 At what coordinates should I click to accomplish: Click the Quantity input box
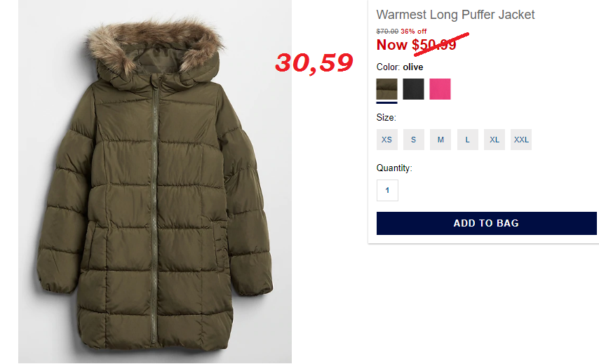(x=387, y=190)
